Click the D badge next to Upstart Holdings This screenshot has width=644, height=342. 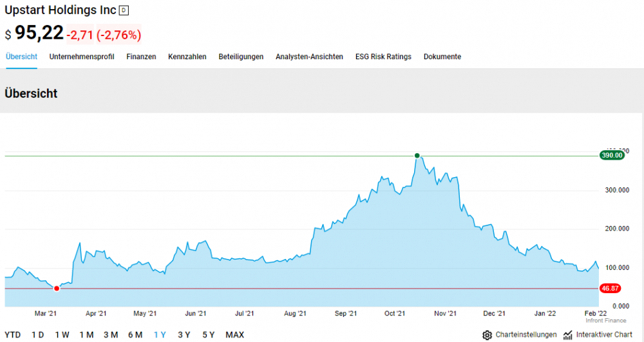(124, 11)
